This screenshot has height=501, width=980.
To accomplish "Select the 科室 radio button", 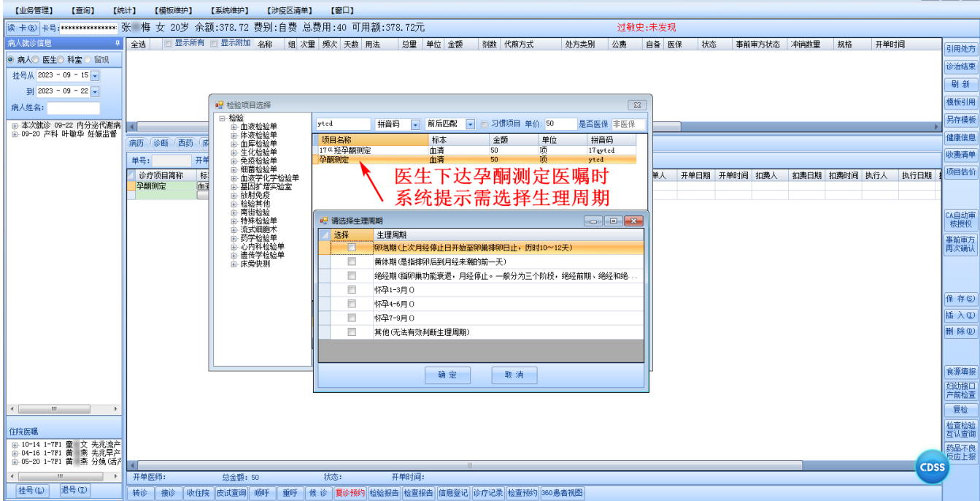I will [x=61, y=60].
